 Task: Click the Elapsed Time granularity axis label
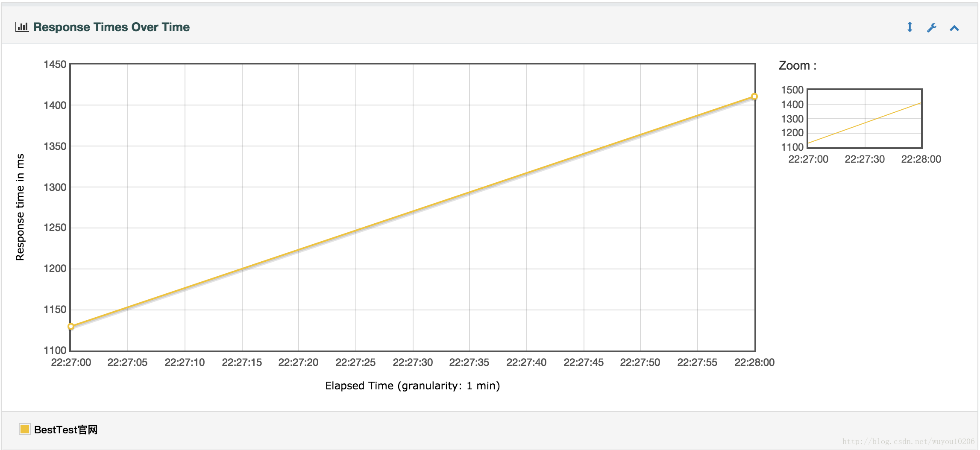(x=413, y=386)
